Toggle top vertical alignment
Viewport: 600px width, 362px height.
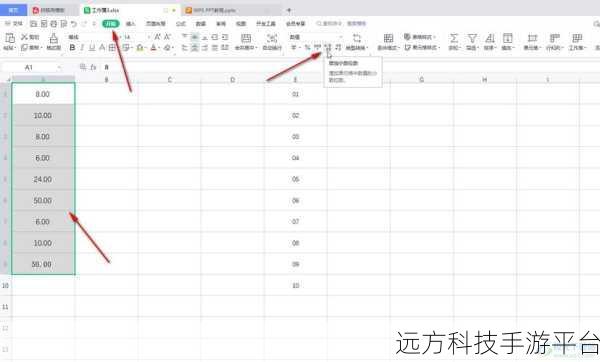(x=185, y=37)
